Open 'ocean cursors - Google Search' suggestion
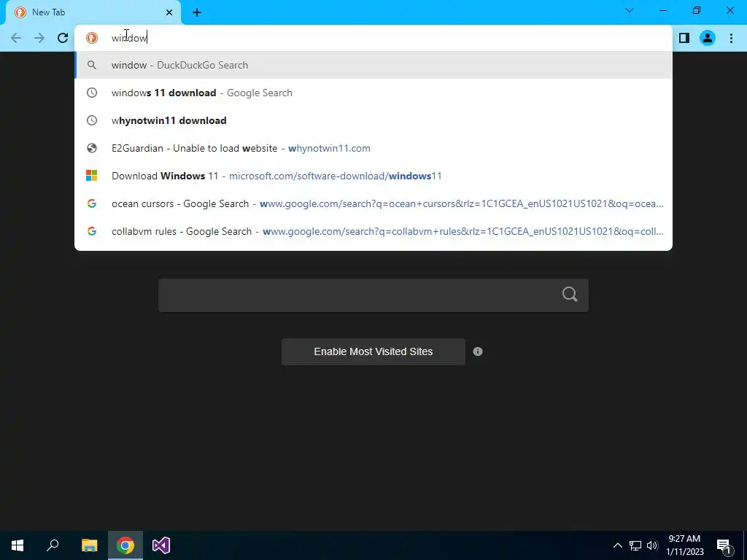 pyautogui.click(x=373, y=203)
